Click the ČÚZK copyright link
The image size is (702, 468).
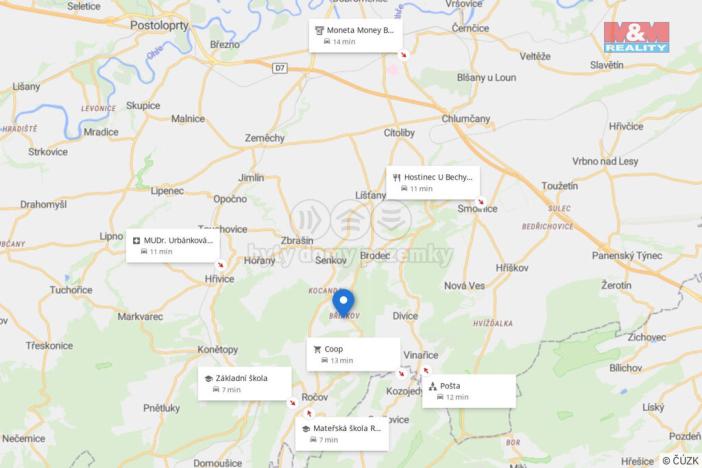click(x=681, y=460)
